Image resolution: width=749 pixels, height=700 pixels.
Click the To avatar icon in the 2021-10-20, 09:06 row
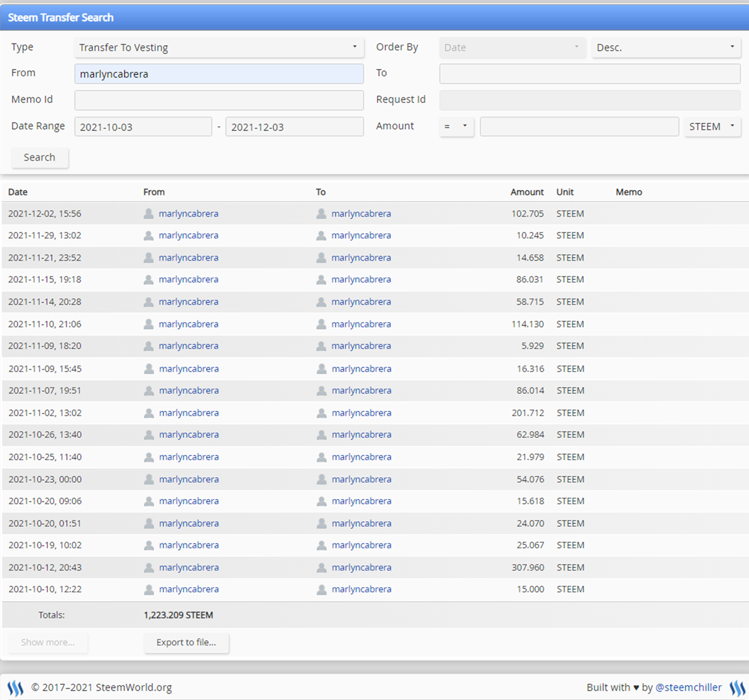(x=321, y=501)
